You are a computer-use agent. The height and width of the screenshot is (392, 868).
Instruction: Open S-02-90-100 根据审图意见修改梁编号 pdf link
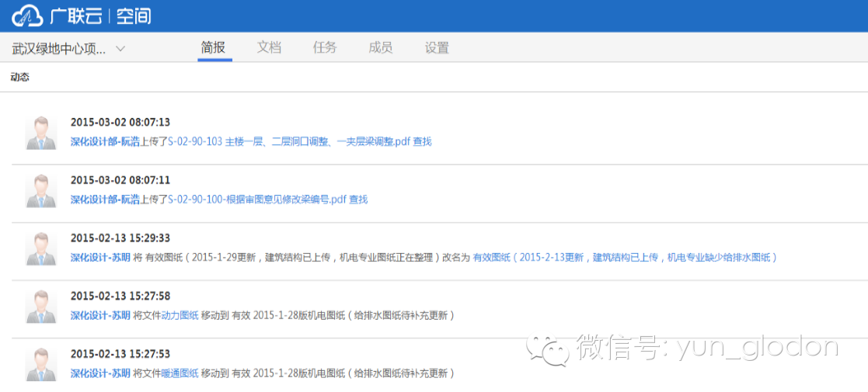point(256,199)
